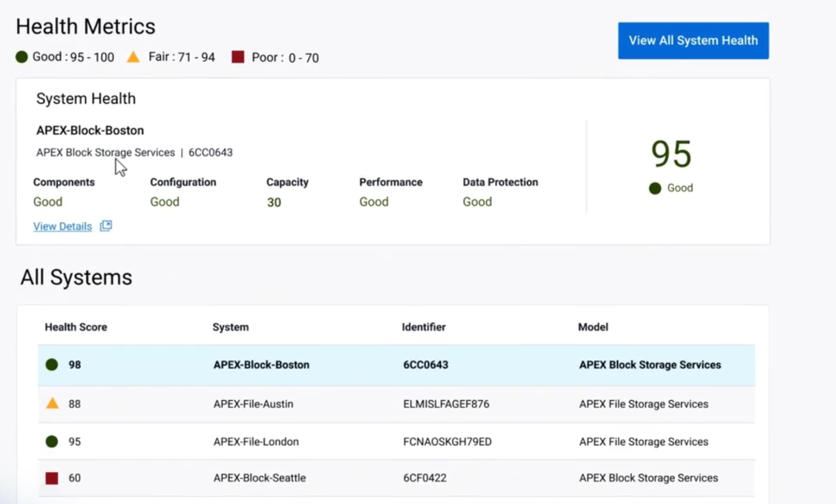Select the APEX-File-Austin system row
This screenshot has height=504, width=836.
(x=396, y=403)
